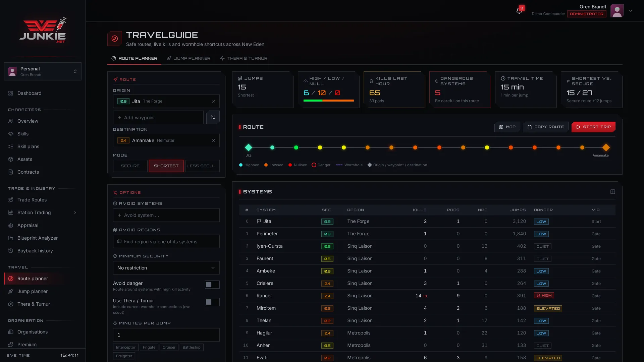Switch to the Thera & Turnur tab
The width and height of the screenshot is (644, 362).
click(x=244, y=58)
